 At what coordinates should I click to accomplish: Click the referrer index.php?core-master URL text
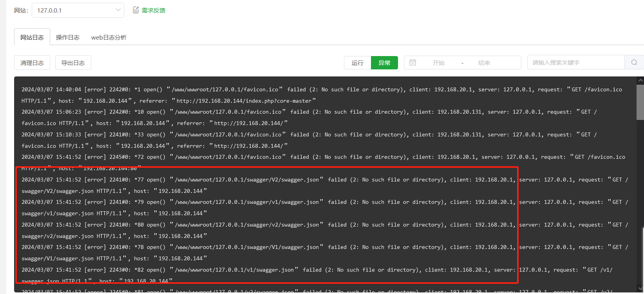244,101
